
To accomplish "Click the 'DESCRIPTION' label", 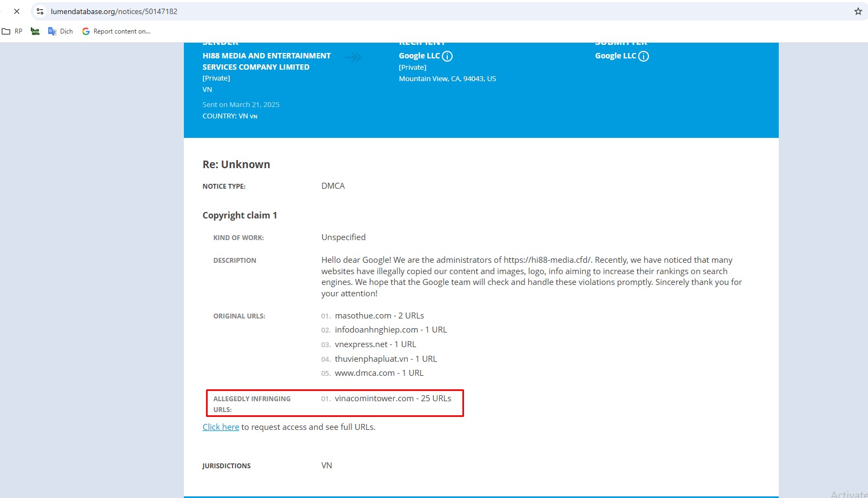I will point(235,260).
